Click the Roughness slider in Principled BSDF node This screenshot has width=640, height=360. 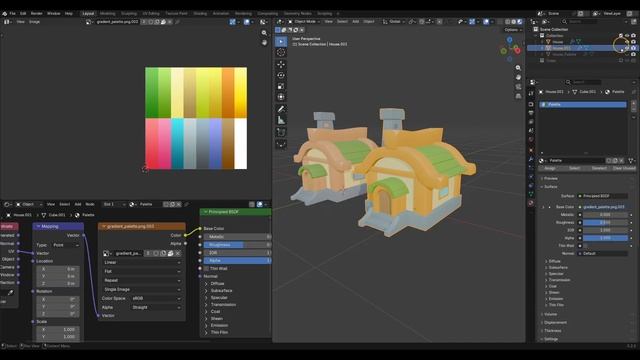click(x=237, y=245)
